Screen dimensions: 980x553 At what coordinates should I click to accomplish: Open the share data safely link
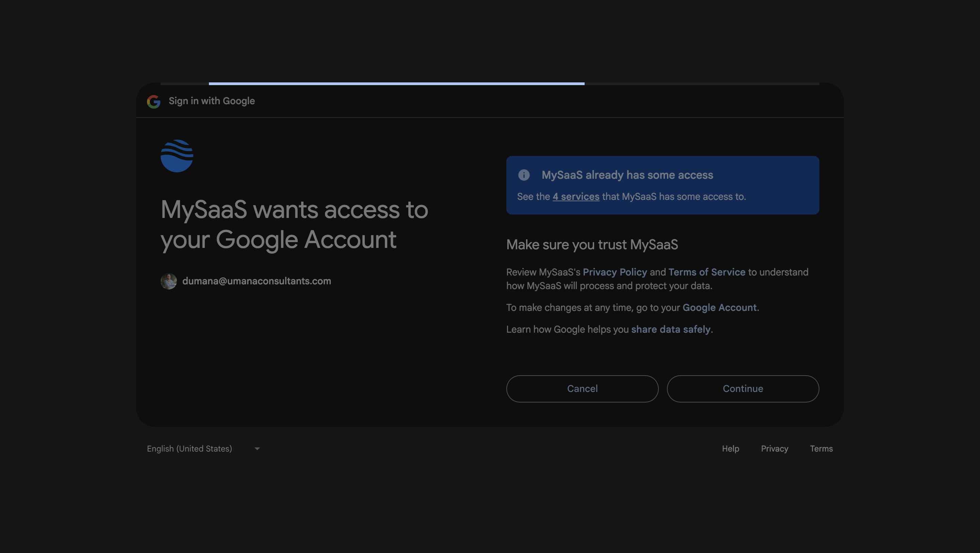click(x=671, y=329)
